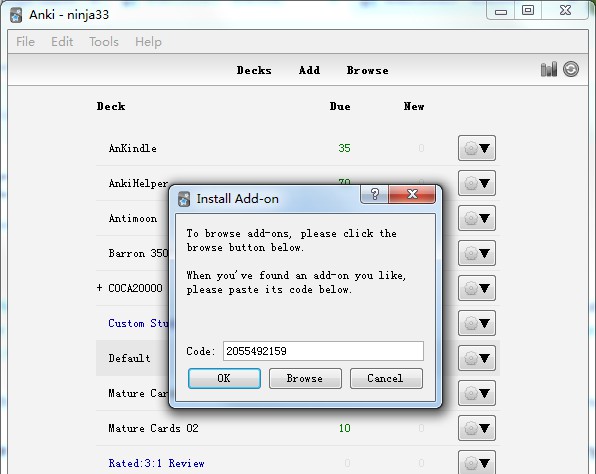Click due count 10 for Mature Cards 02

pos(344,428)
